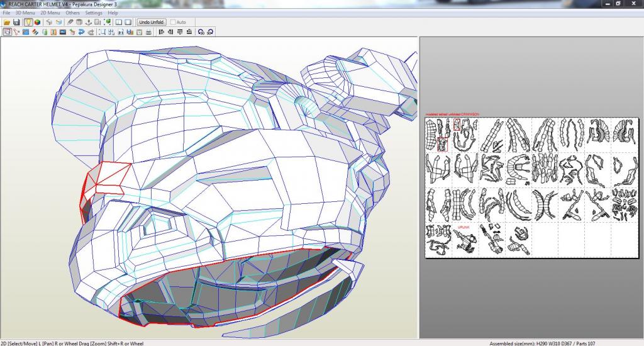The width and height of the screenshot is (644, 346).
Task: Click the dark blue rectangle icon
Action: pos(63,32)
